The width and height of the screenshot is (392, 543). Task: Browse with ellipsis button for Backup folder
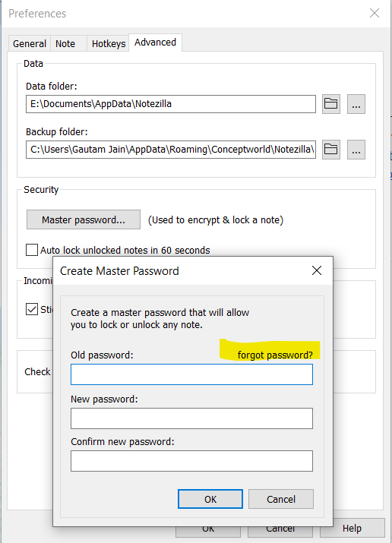point(356,150)
